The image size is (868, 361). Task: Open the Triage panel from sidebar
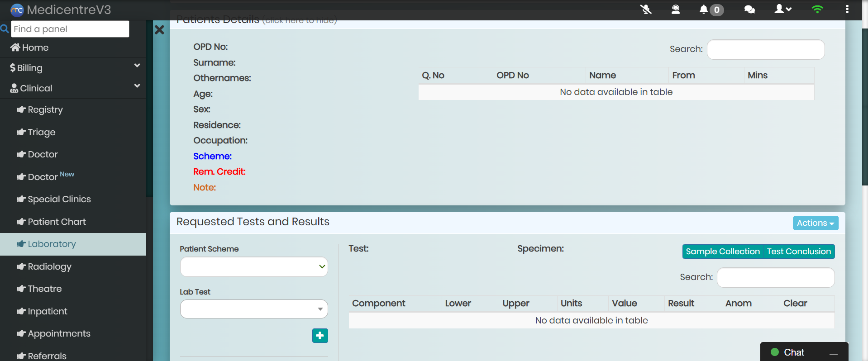[42, 132]
